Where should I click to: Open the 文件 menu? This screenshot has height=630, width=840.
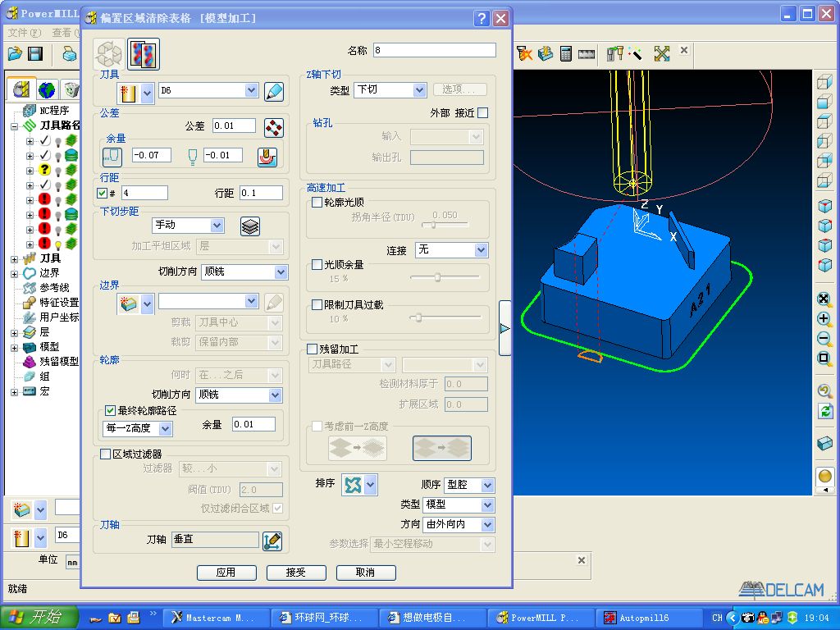coord(23,33)
